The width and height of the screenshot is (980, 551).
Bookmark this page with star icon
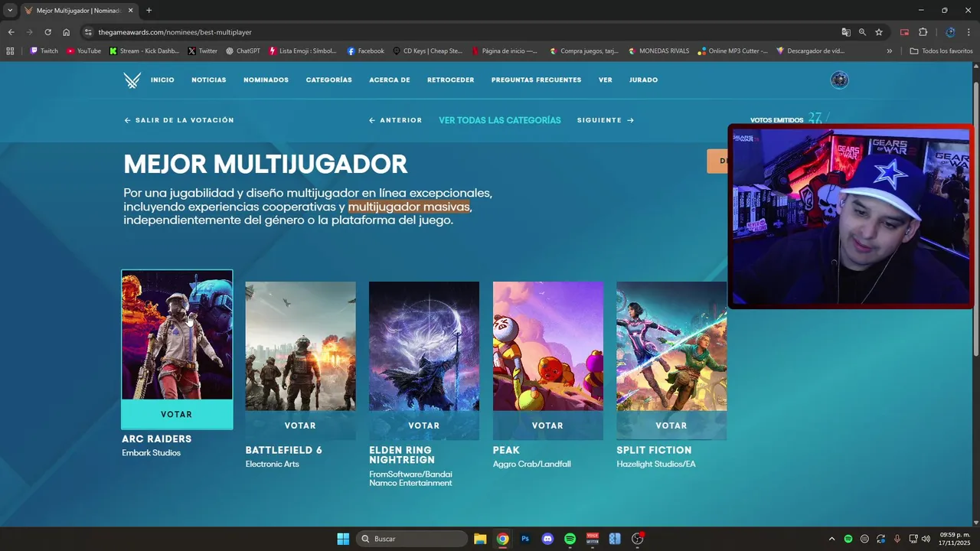click(879, 32)
